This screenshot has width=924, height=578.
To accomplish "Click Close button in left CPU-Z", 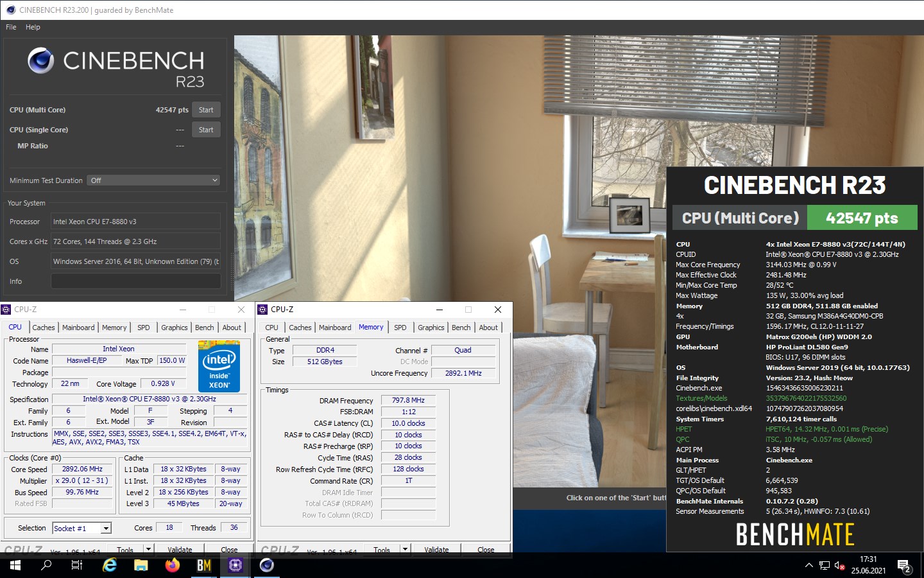I will [229, 550].
